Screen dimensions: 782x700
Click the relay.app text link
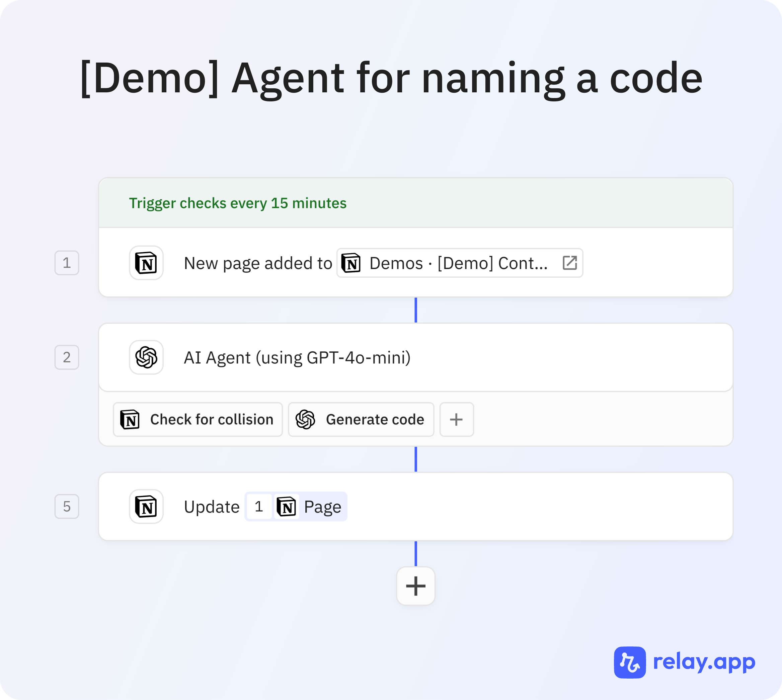coord(704,662)
